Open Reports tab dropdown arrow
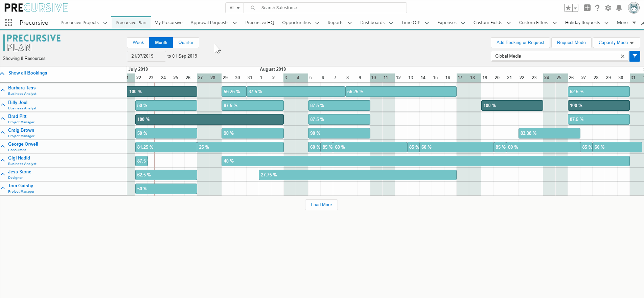 coord(350,23)
